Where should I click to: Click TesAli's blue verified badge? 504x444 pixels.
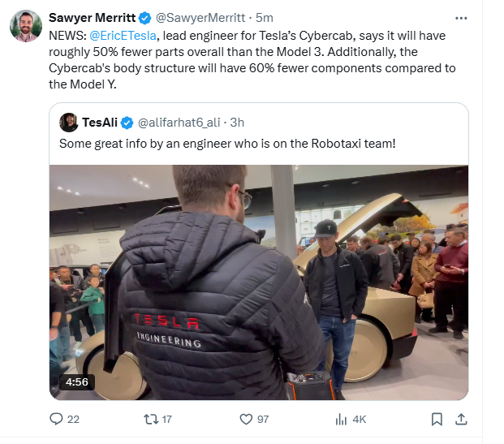pos(127,123)
